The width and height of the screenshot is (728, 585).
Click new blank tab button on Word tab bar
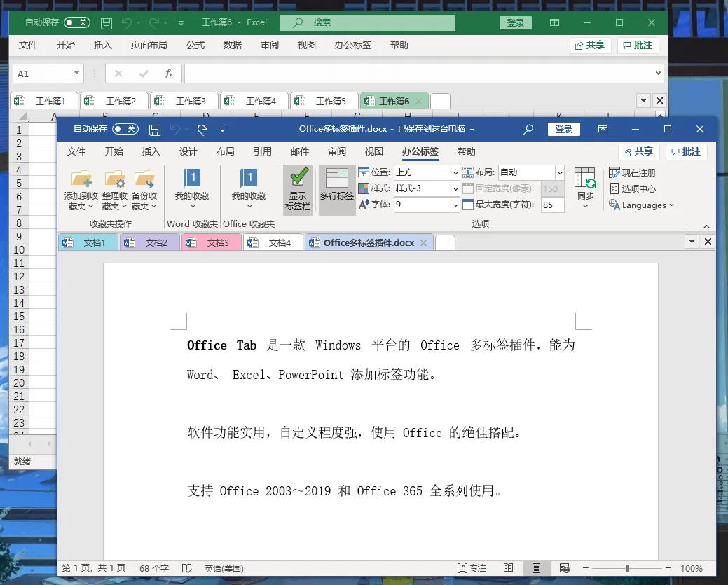pos(445,242)
